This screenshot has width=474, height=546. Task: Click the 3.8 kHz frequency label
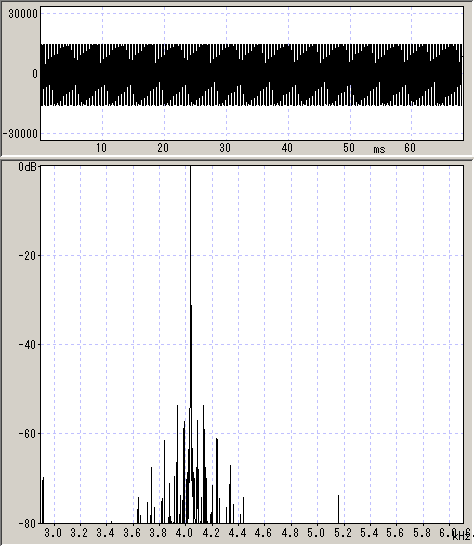(158, 533)
